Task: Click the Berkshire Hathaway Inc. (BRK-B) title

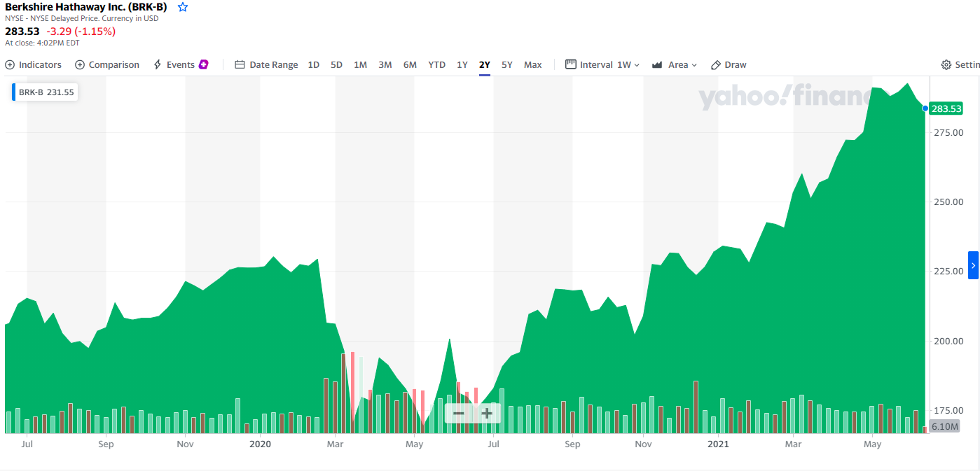Action: [86, 7]
